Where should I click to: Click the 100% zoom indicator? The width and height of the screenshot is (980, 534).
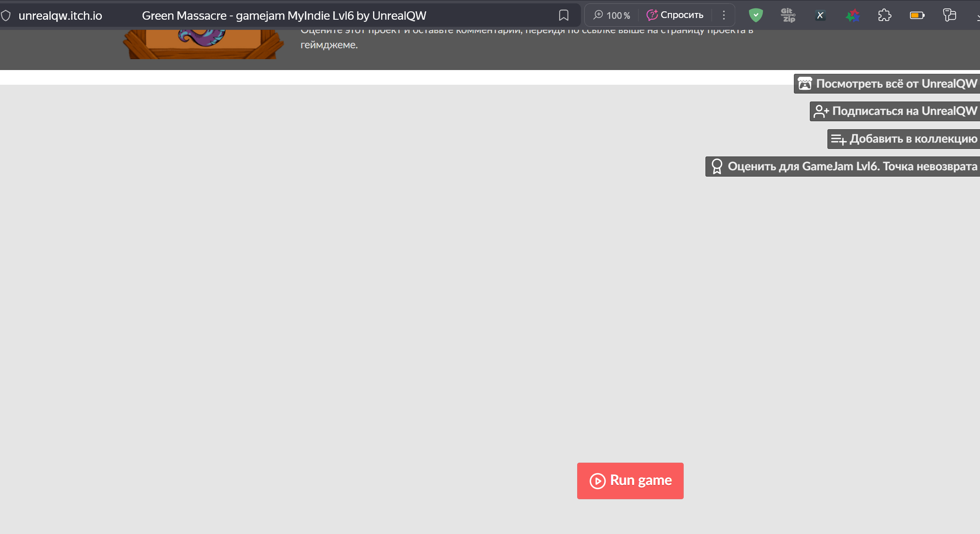tap(612, 16)
